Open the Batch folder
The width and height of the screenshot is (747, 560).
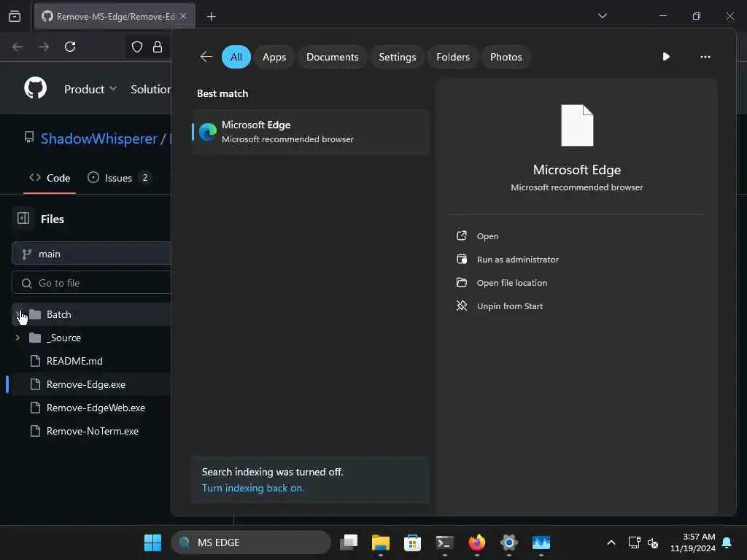pos(58,314)
